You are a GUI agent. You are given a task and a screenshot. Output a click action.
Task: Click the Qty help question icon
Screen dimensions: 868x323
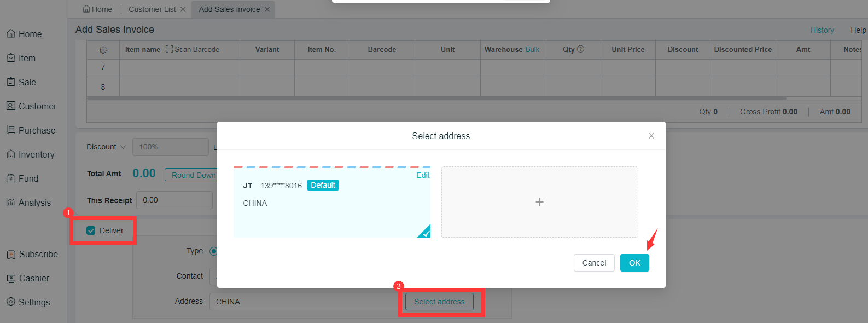pos(581,49)
